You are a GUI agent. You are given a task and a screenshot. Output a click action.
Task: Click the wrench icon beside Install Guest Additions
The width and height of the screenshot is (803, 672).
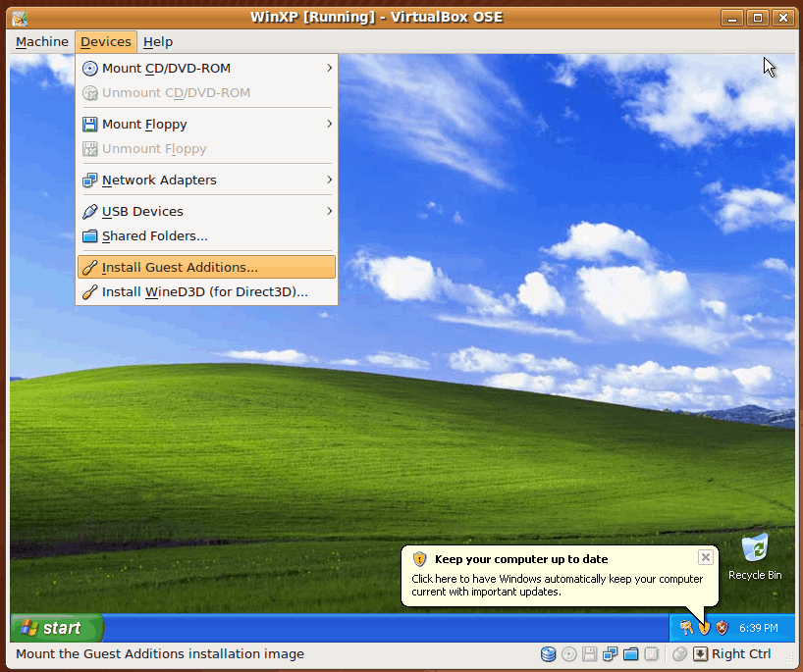click(x=90, y=267)
